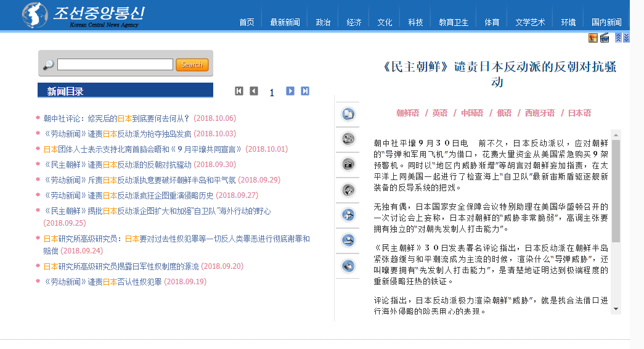Jump to last page of news list
Image resolution: width=644 pixels, height=349 pixels.
pyautogui.click(x=305, y=91)
